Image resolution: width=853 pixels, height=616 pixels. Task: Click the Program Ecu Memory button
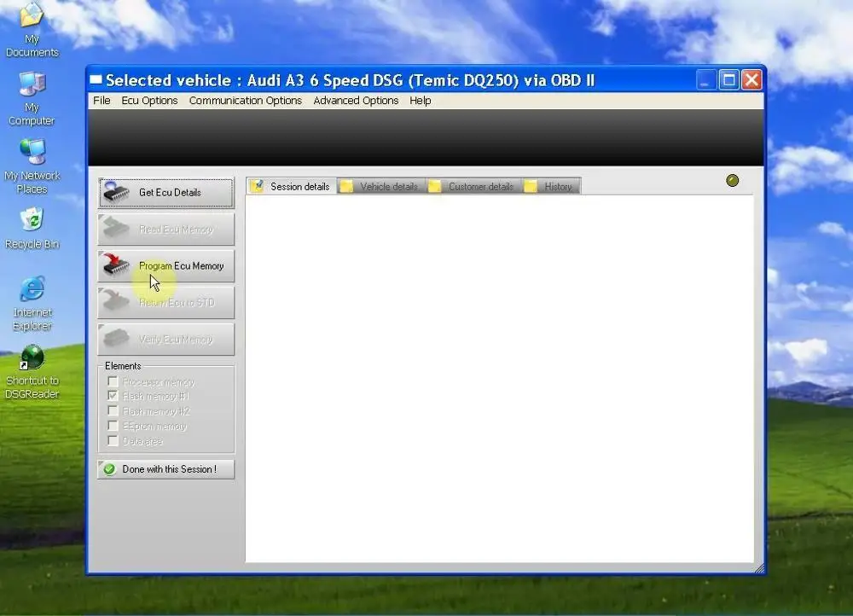click(166, 265)
